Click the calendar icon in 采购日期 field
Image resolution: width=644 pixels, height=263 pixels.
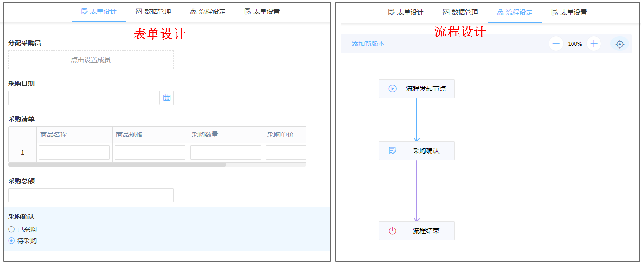[167, 98]
